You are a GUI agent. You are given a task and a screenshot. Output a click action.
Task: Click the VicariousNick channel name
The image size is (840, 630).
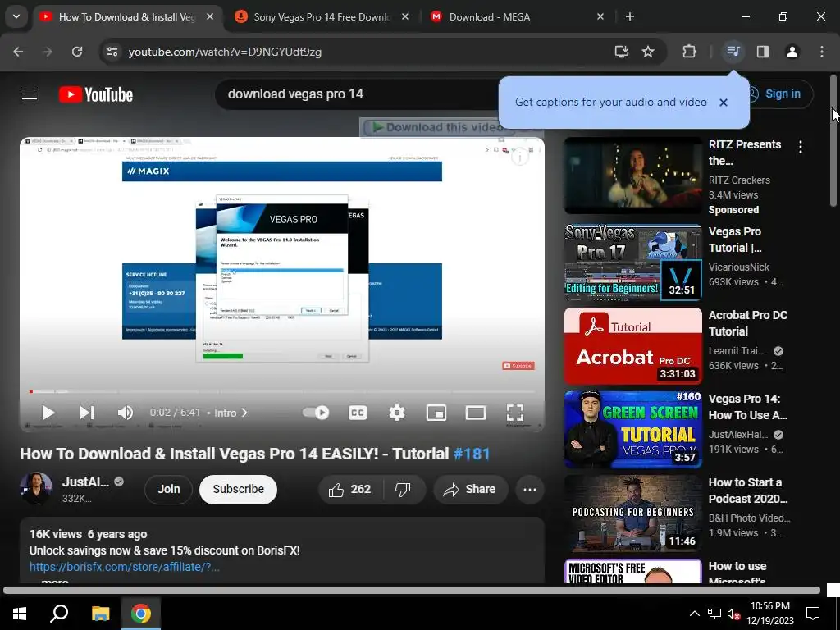point(739,267)
